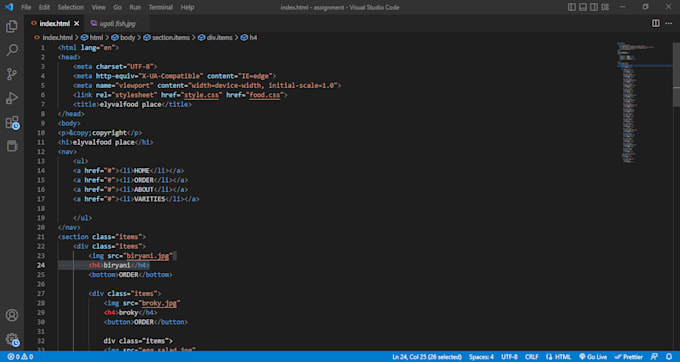Toggle bottom panel layout icon
Image resolution: width=680 pixels, height=362 pixels.
pos(583,7)
